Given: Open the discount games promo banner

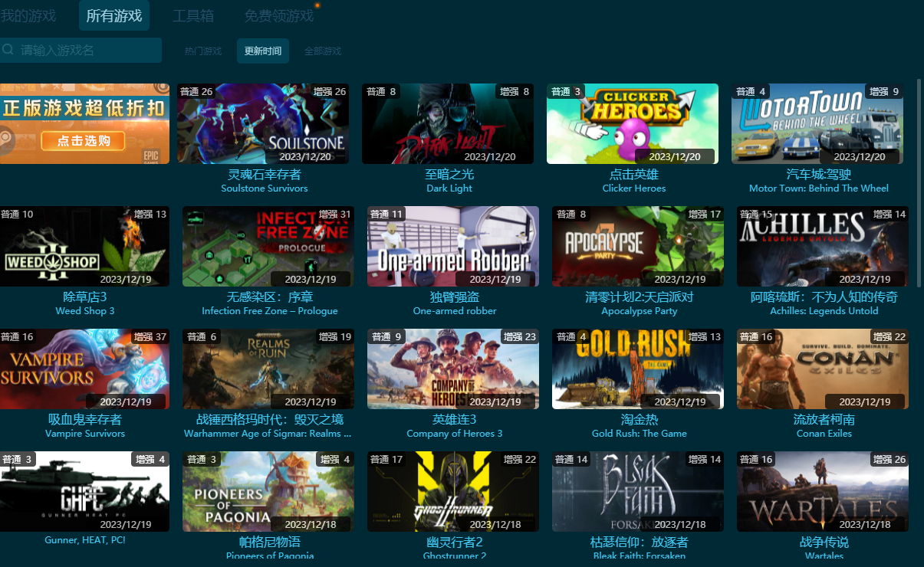Looking at the screenshot, I should point(85,123).
